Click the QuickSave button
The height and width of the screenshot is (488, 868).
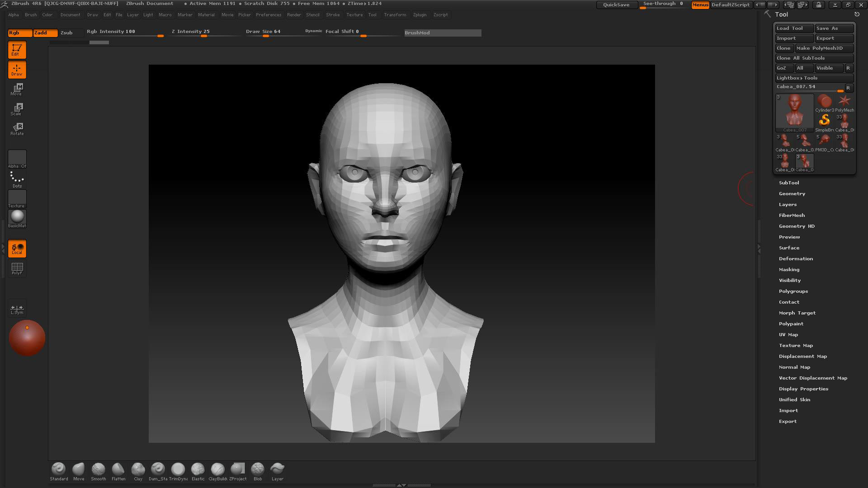(x=616, y=5)
